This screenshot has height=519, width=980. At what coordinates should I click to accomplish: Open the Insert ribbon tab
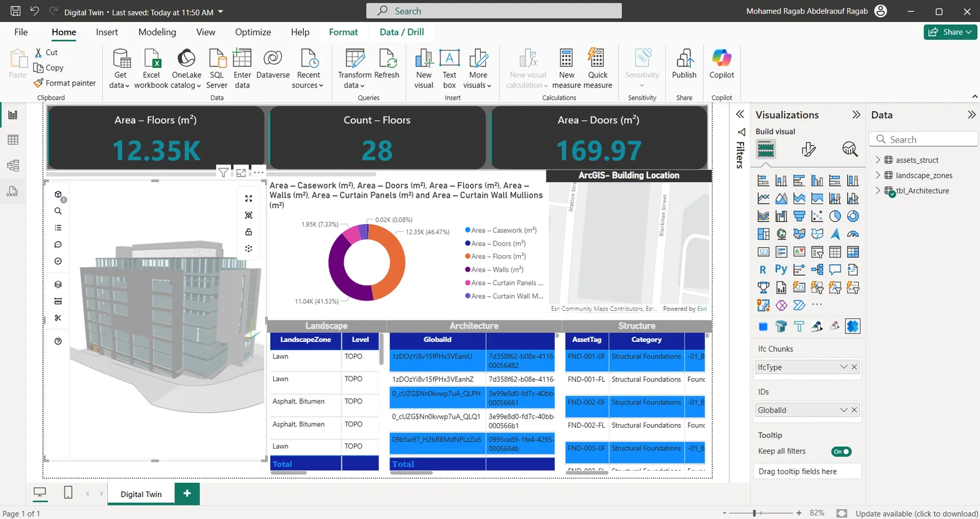click(x=107, y=32)
